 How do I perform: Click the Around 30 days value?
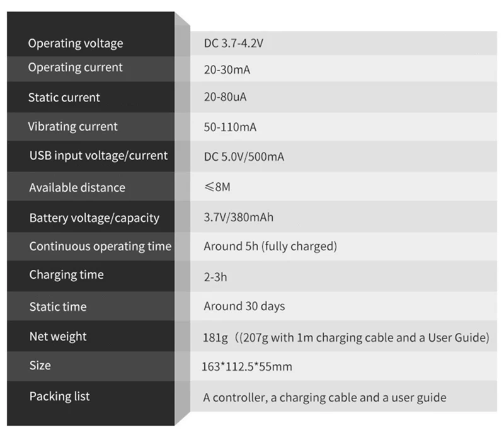244,306
